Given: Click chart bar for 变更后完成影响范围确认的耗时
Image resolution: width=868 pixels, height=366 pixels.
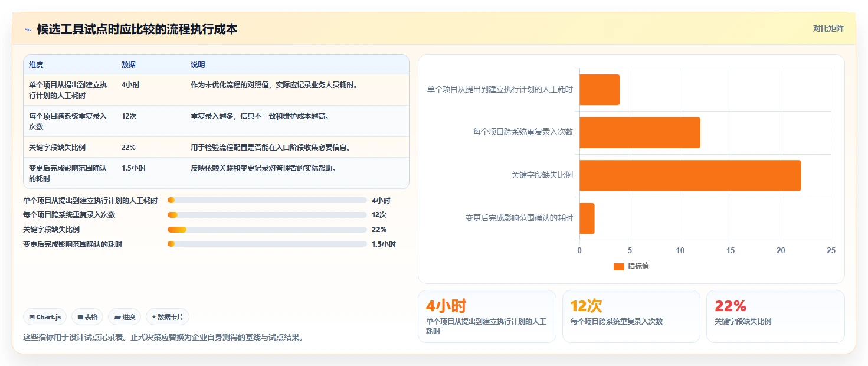Looking at the screenshot, I should [x=587, y=218].
